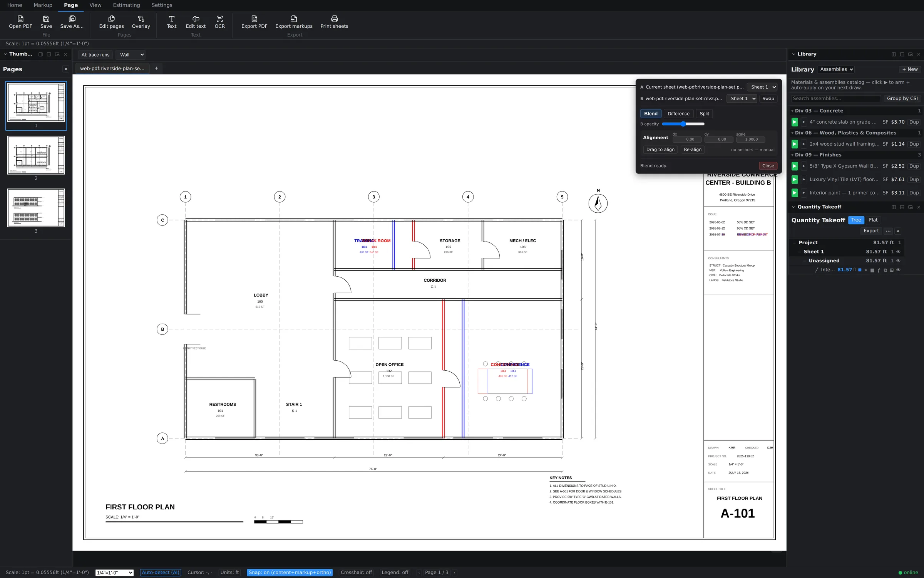Image resolution: width=924 pixels, height=578 pixels.
Task: Select the Edit text tool
Action: (x=196, y=22)
